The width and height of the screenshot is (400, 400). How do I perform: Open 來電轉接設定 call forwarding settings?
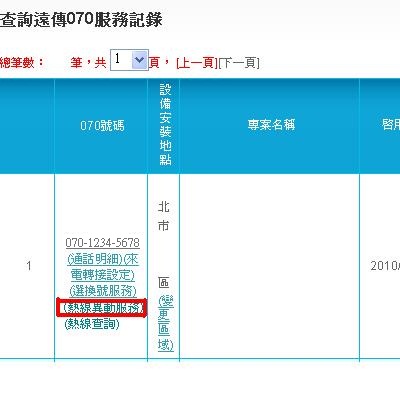click(x=103, y=267)
